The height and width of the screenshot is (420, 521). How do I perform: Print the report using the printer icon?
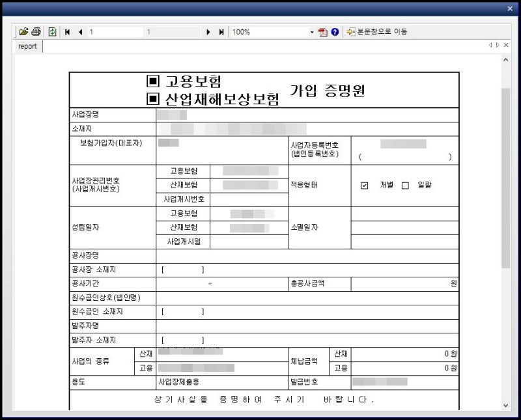point(36,32)
